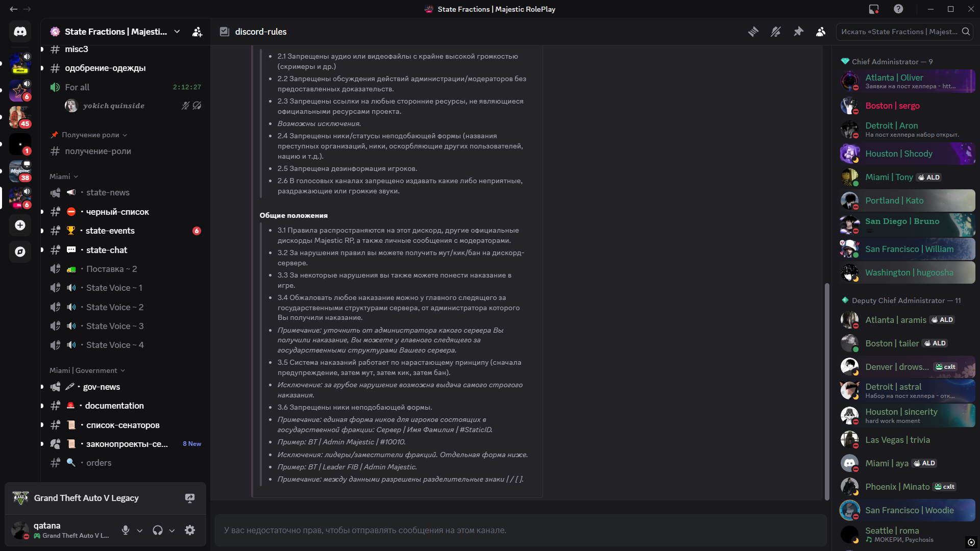Toggle channel notification mute bell
Viewport: 980px width, 551px height.
(x=776, y=32)
